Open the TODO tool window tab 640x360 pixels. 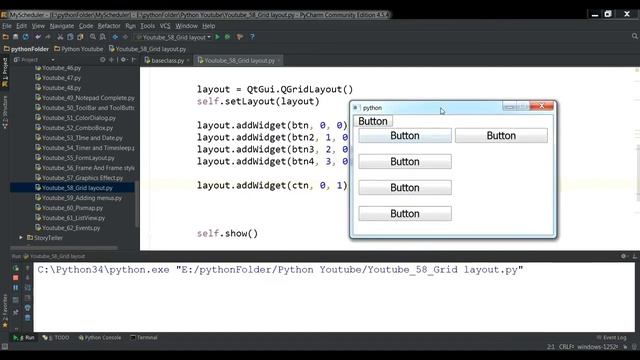click(56, 338)
